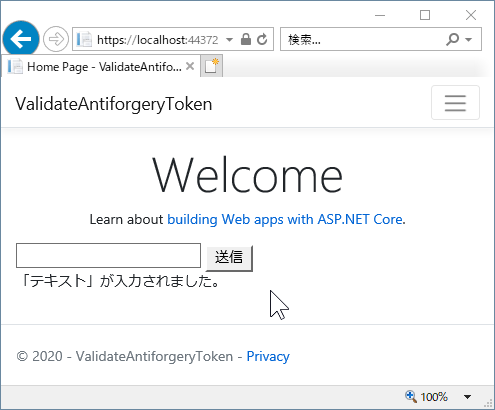Click the ValidateAntiforgeryToken brand title
495x410 pixels.
pyautogui.click(x=114, y=104)
